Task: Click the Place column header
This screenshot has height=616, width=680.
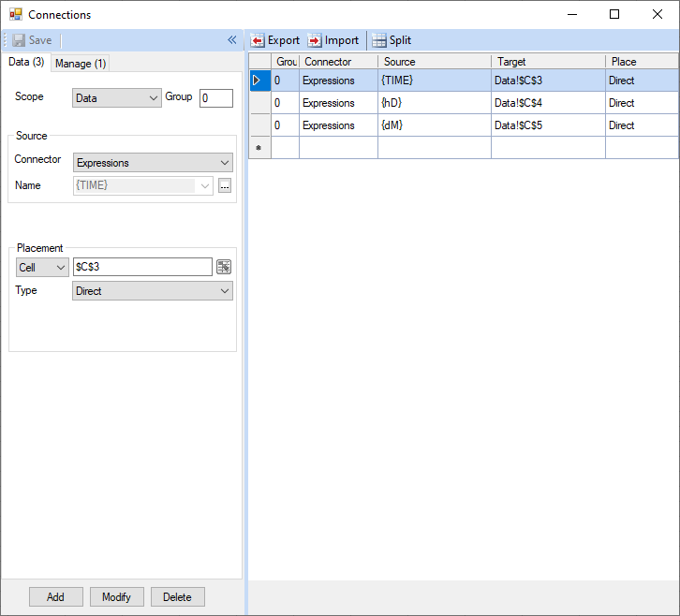Action: point(642,62)
